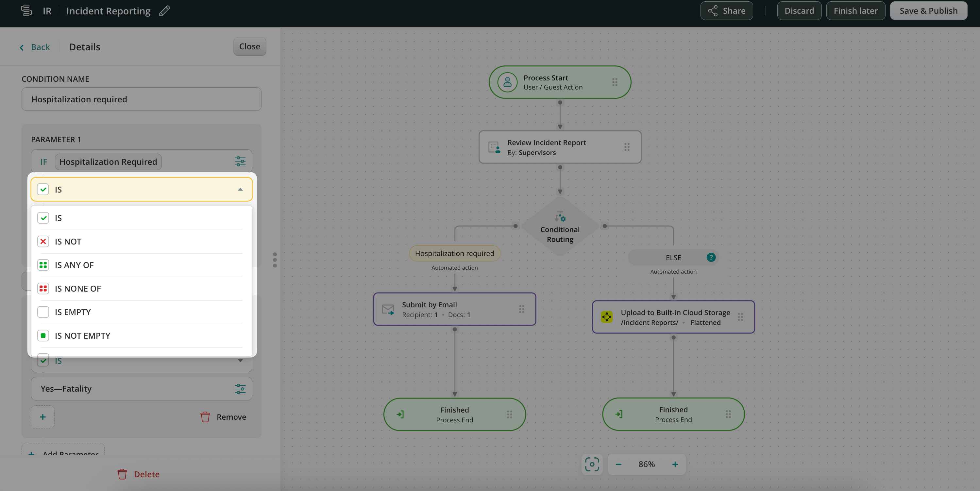
Task: Click the drag handle on the Process Start node
Action: [615, 82]
